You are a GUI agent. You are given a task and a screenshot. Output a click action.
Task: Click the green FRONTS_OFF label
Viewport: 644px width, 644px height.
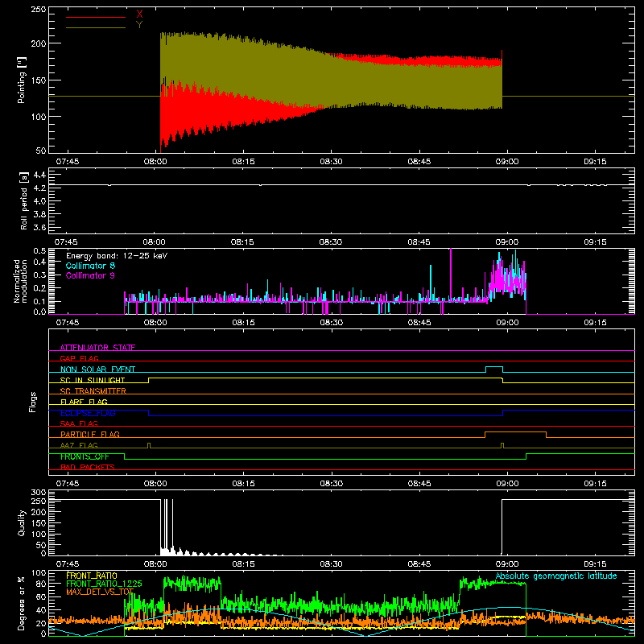coord(85,456)
